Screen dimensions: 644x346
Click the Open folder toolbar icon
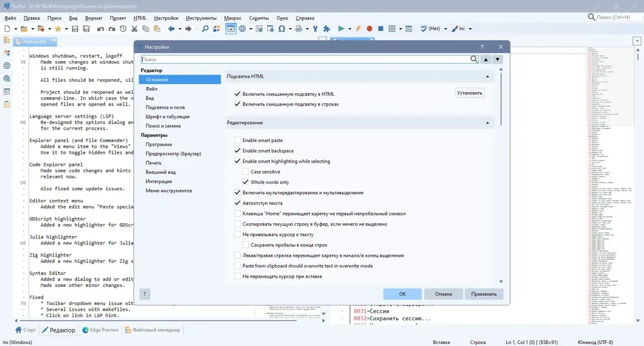24,29
